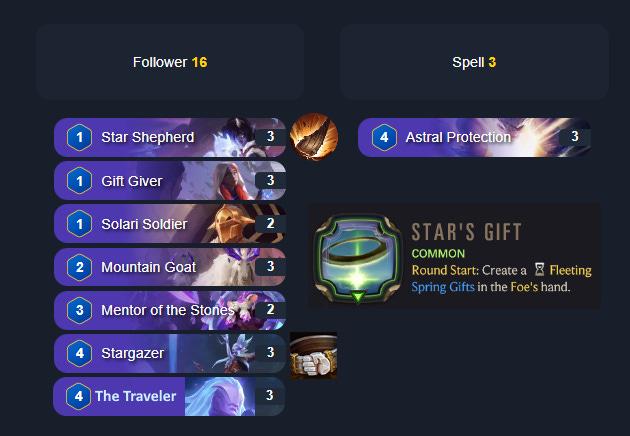Select the Solari Soldier card row
This screenshot has width=630, height=436.
(170, 223)
